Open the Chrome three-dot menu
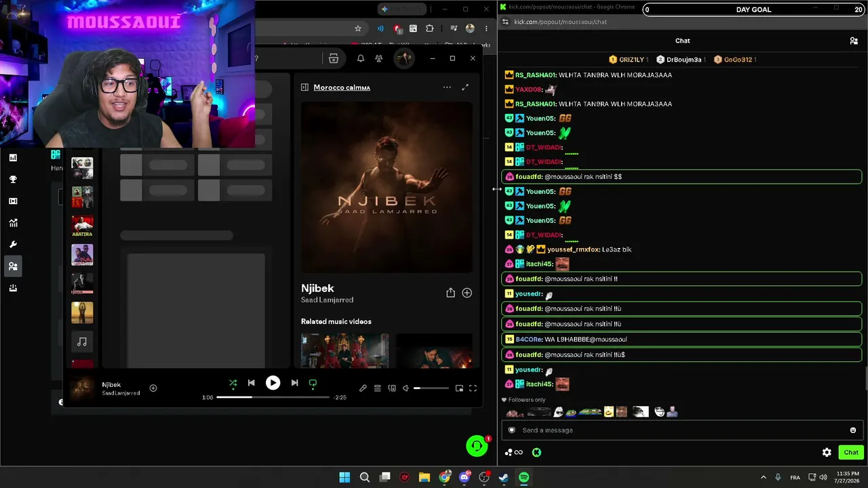868x488 pixels. pyautogui.click(x=486, y=28)
